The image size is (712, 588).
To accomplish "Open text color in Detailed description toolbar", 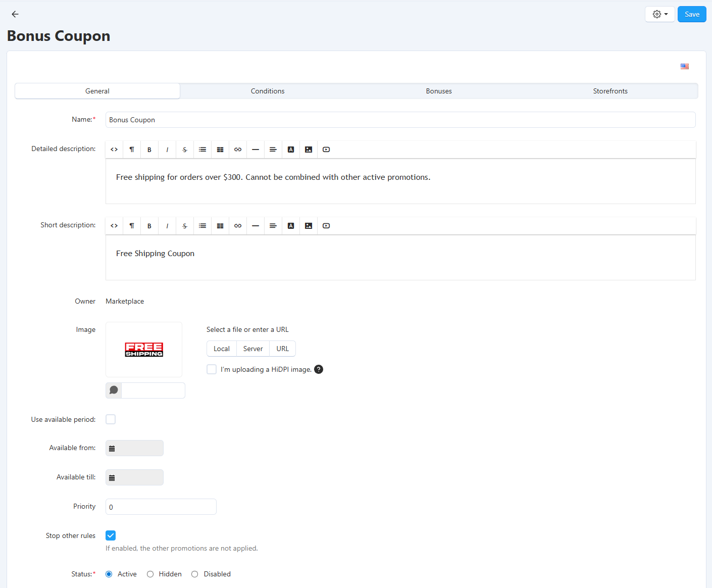I will [291, 150].
